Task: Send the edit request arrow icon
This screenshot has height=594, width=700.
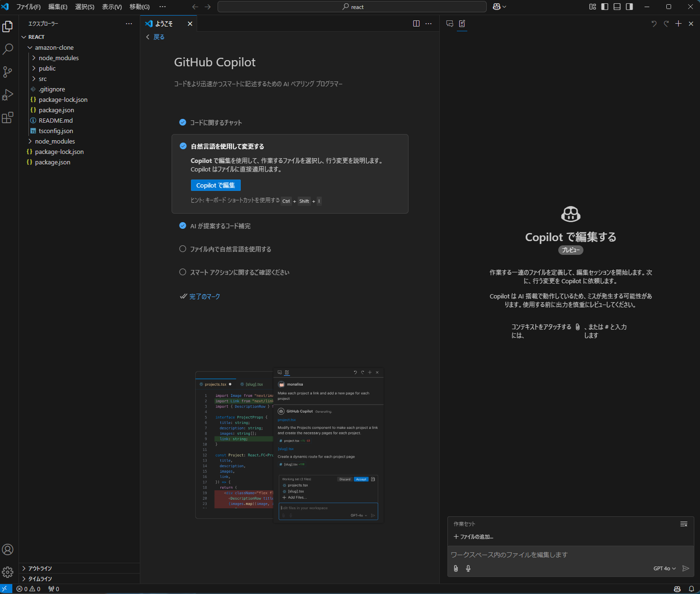Action: click(x=685, y=568)
